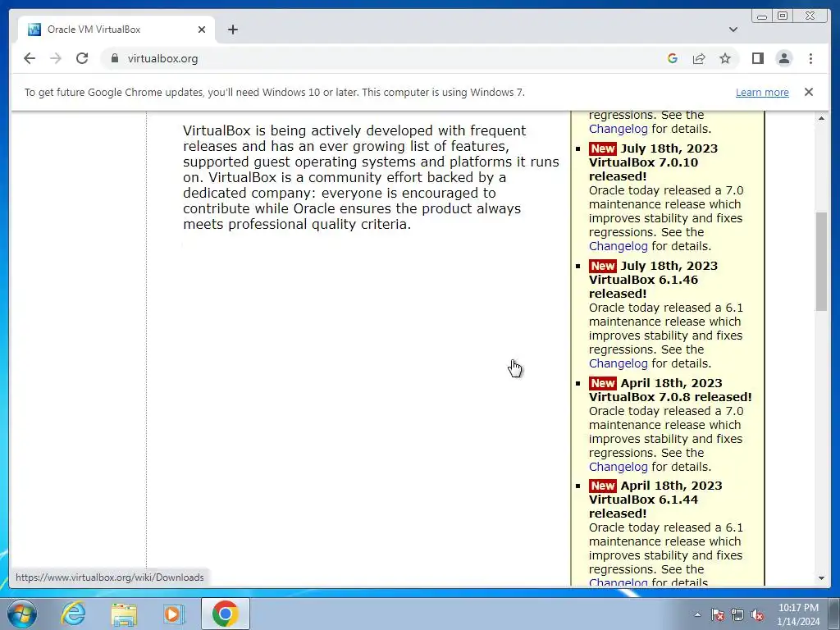Open the Action Center flag icon

point(718,614)
